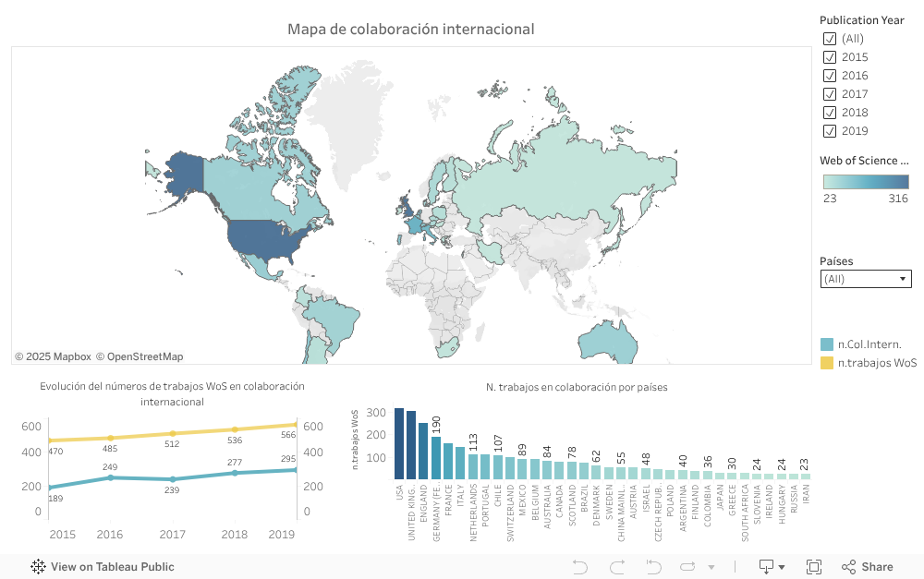Open the Países dropdown filter
This screenshot has width=924, height=579.
coord(866,279)
